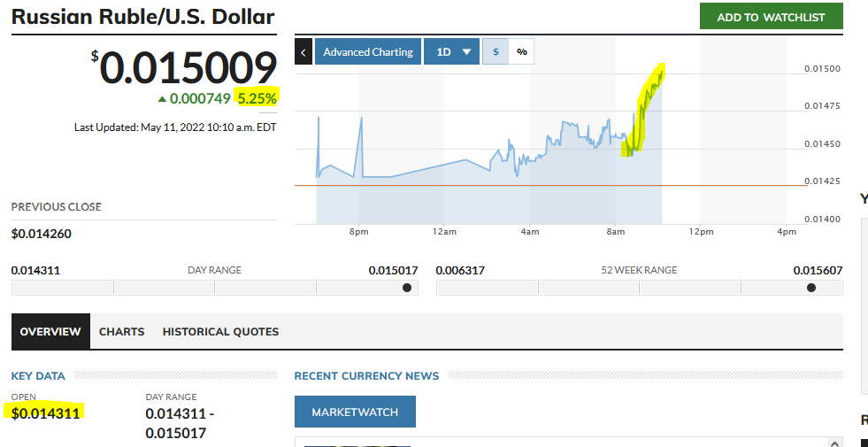Click the 0.01450 price axis label

click(822, 144)
